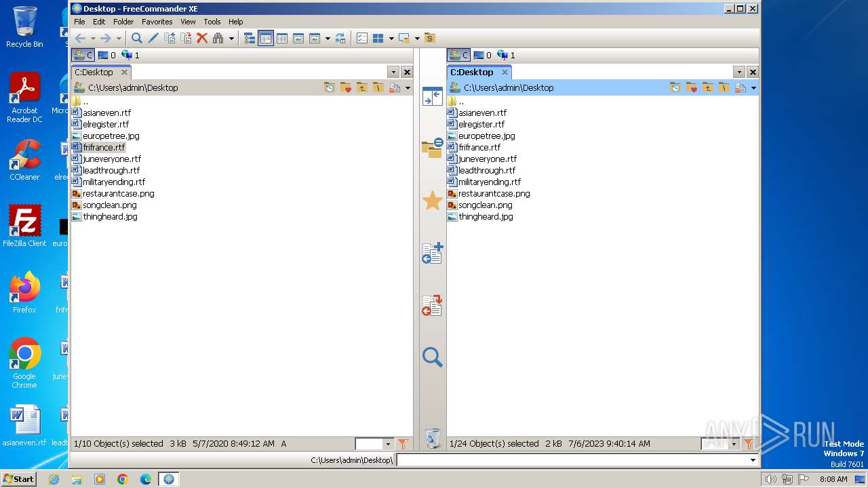868x488 pixels.
Task: Open the Tools menu
Action: coord(212,22)
